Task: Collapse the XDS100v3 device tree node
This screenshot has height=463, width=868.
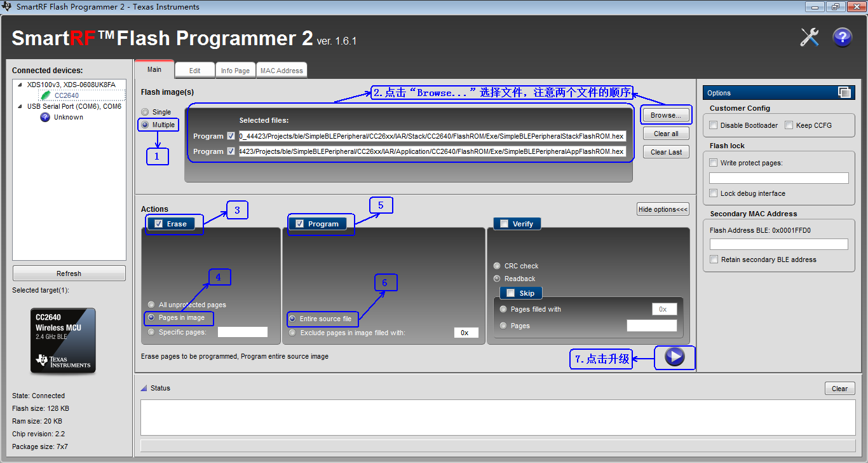Action: (18, 83)
